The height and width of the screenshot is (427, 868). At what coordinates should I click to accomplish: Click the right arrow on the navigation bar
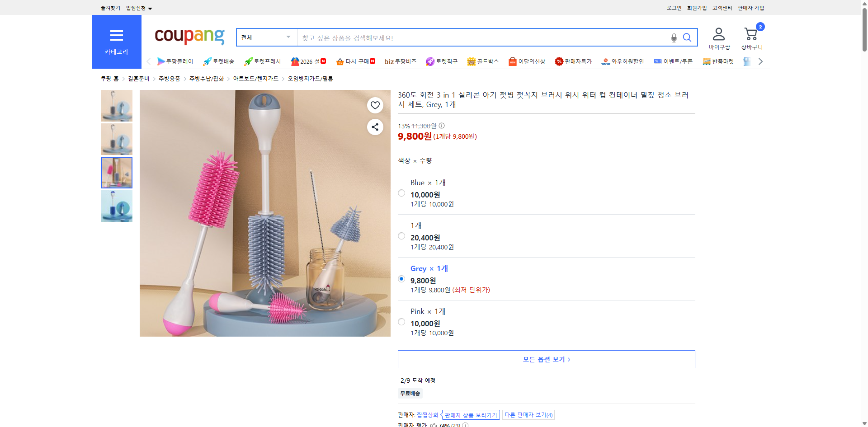coord(760,61)
